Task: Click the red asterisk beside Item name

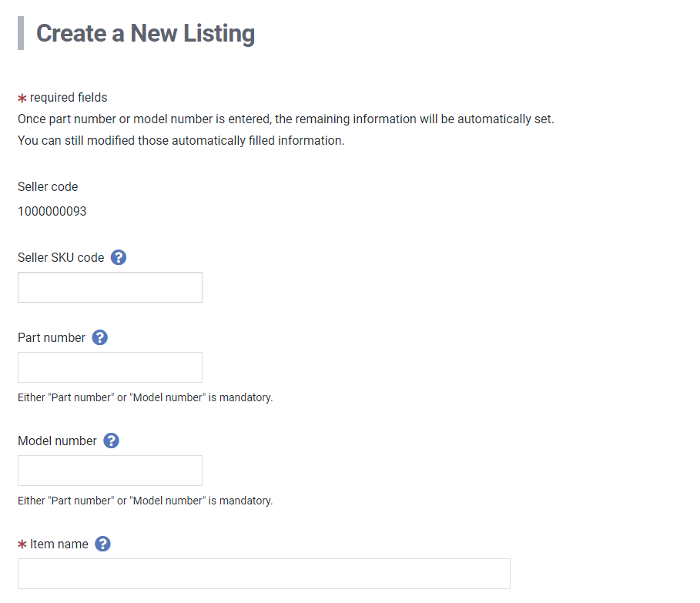Action: tap(22, 544)
